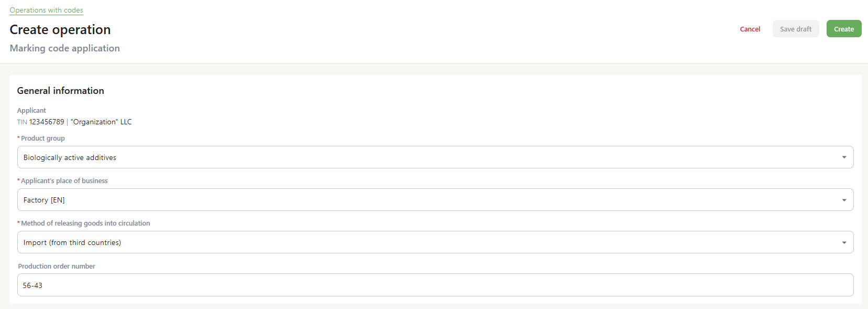Click the Product group field label
The image size is (868, 309).
(43, 138)
